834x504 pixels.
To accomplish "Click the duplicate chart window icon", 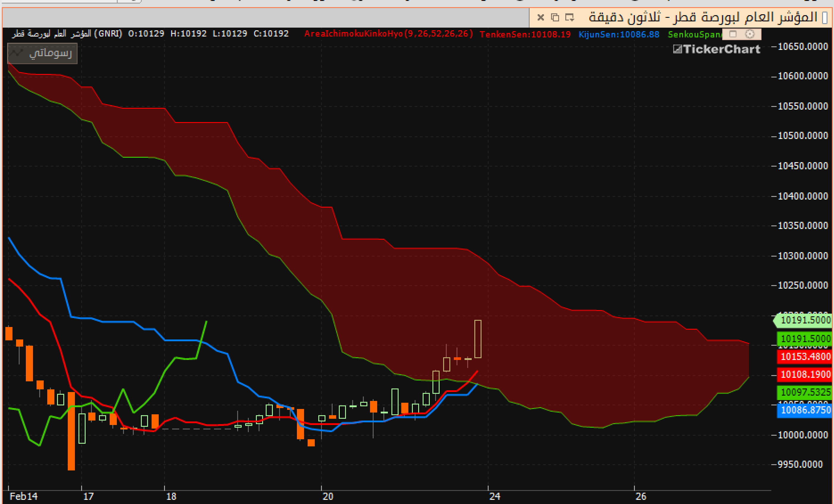I will pyautogui.click(x=555, y=17).
